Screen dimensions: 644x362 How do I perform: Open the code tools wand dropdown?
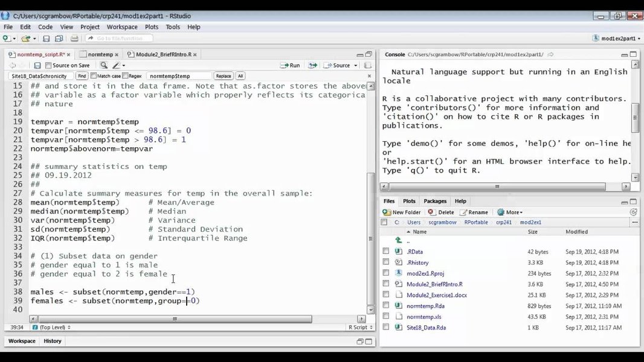[118, 65]
